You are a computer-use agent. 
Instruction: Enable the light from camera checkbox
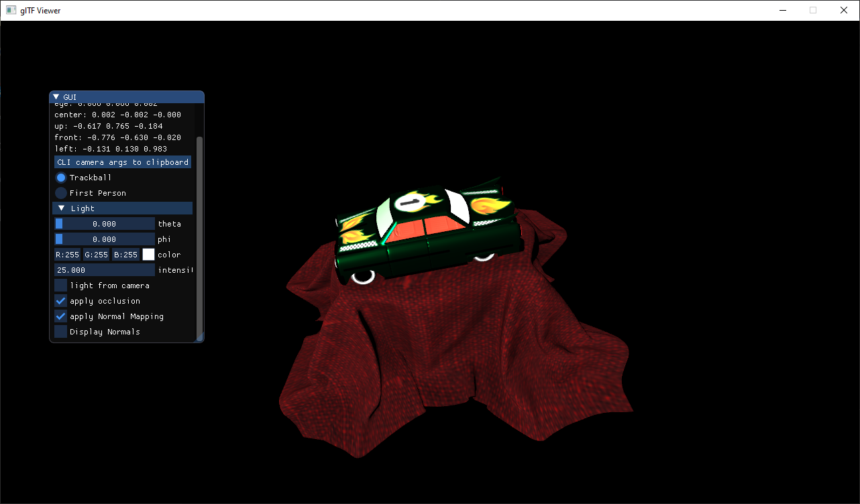point(60,286)
